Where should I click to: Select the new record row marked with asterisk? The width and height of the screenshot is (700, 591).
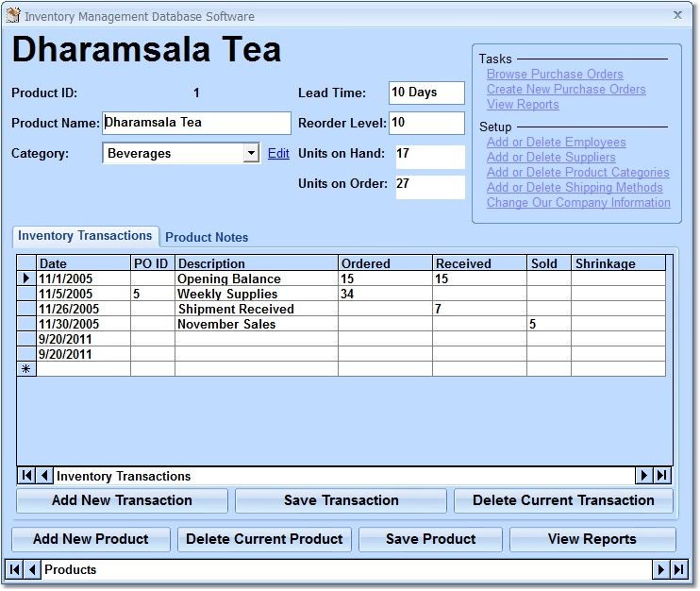coord(26,369)
